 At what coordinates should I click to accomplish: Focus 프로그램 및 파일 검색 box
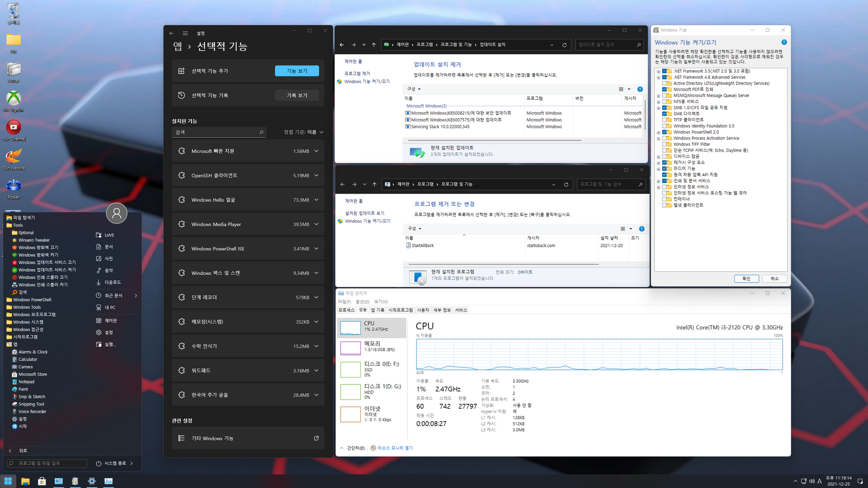47,463
